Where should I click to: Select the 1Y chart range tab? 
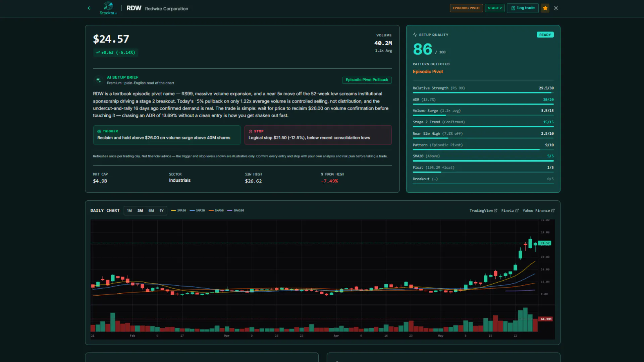point(162,210)
